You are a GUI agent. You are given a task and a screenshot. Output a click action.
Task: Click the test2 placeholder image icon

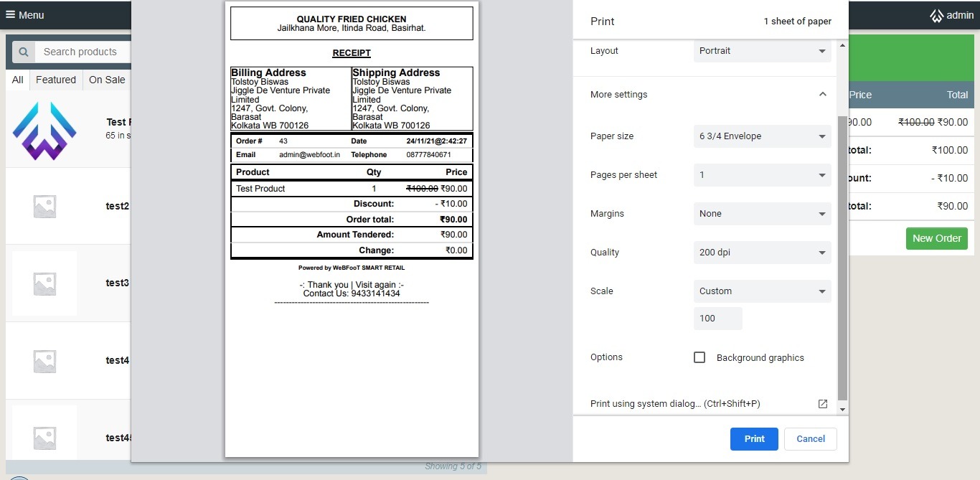[x=44, y=207]
